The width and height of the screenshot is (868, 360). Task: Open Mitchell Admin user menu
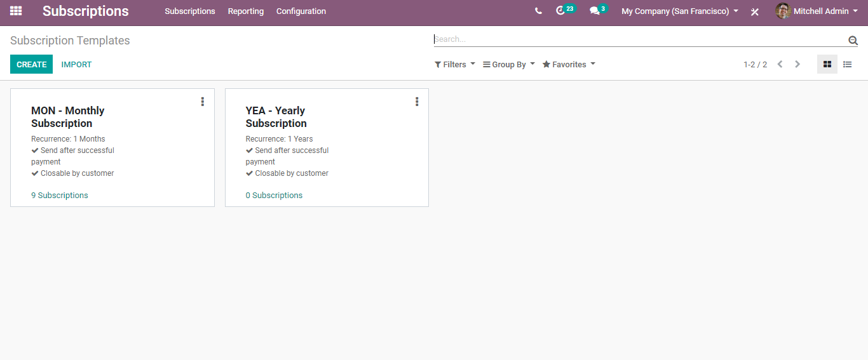pyautogui.click(x=817, y=11)
